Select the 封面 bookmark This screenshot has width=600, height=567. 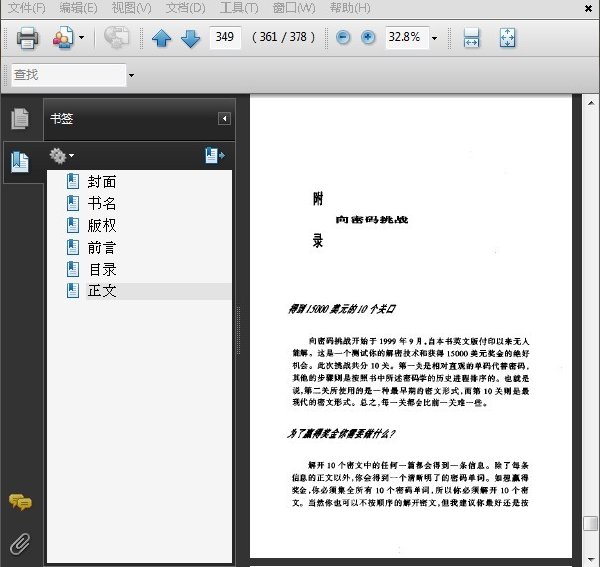click(102, 182)
